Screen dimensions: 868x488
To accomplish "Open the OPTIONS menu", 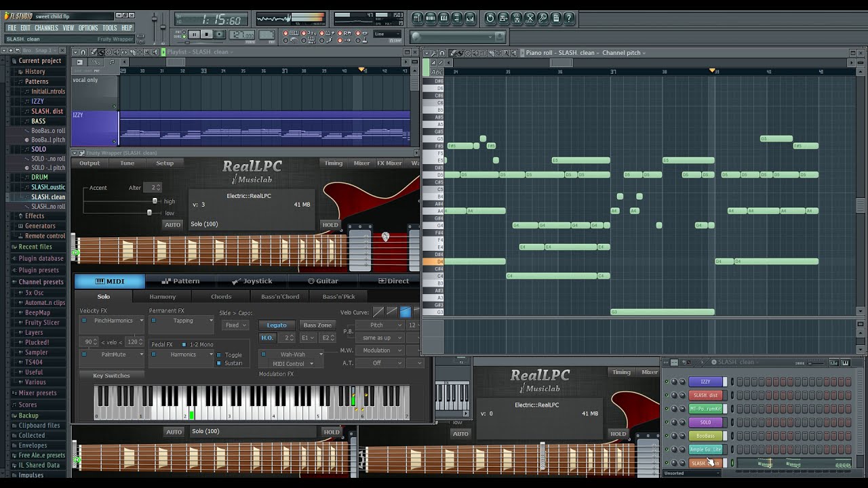I will [x=88, y=28].
